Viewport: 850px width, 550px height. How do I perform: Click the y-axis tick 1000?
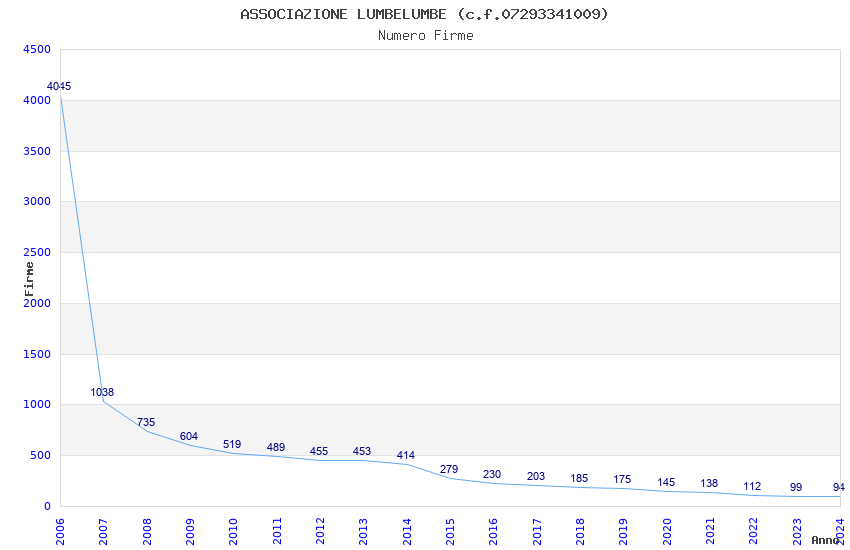pos(37,404)
